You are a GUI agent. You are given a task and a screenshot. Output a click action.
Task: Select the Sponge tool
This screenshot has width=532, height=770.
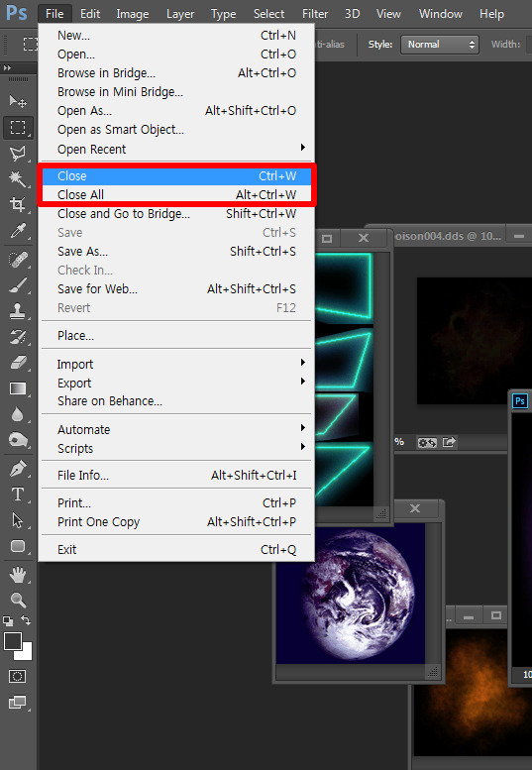18,440
